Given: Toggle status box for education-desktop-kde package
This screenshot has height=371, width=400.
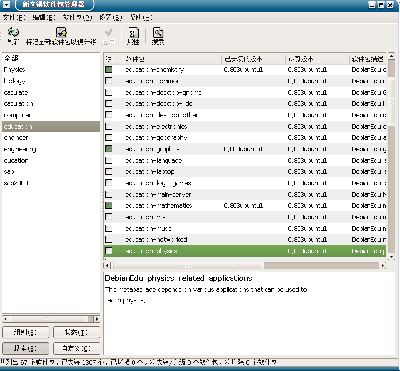Looking at the screenshot, I should (109, 104).
